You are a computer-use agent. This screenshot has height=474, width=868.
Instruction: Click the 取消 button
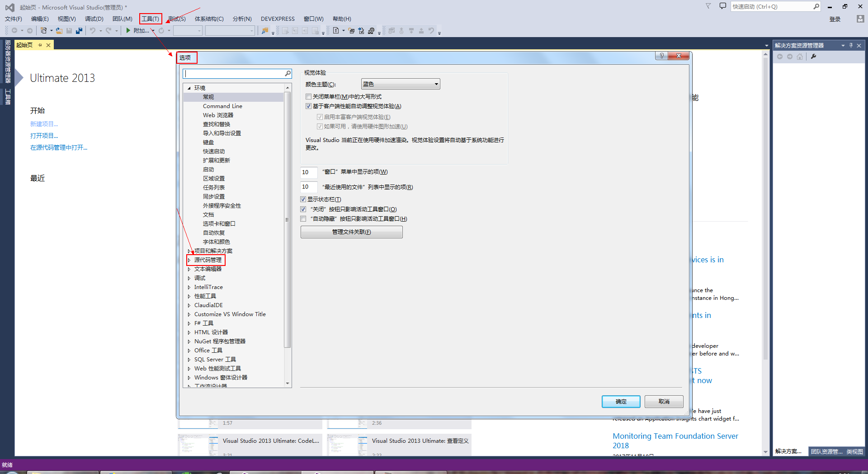[x=664, y=402]
